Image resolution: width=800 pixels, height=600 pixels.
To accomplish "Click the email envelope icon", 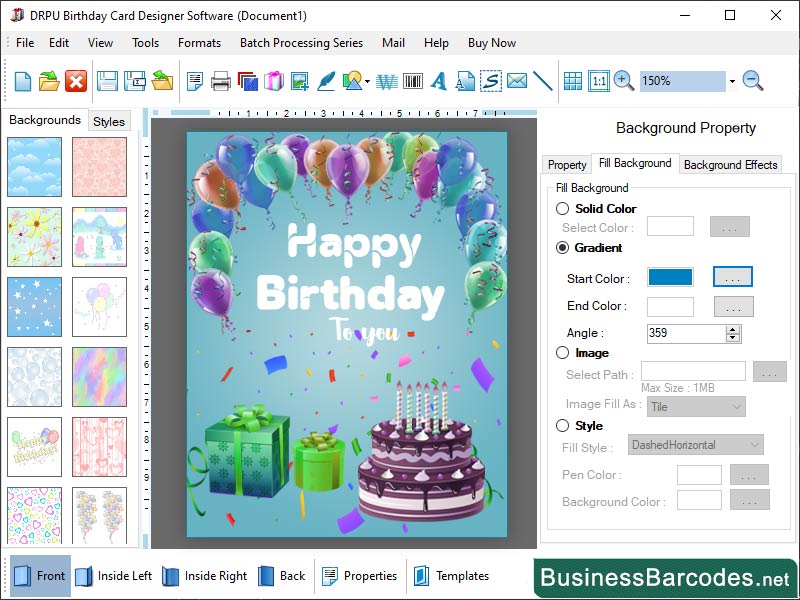I will click(515, 81).
